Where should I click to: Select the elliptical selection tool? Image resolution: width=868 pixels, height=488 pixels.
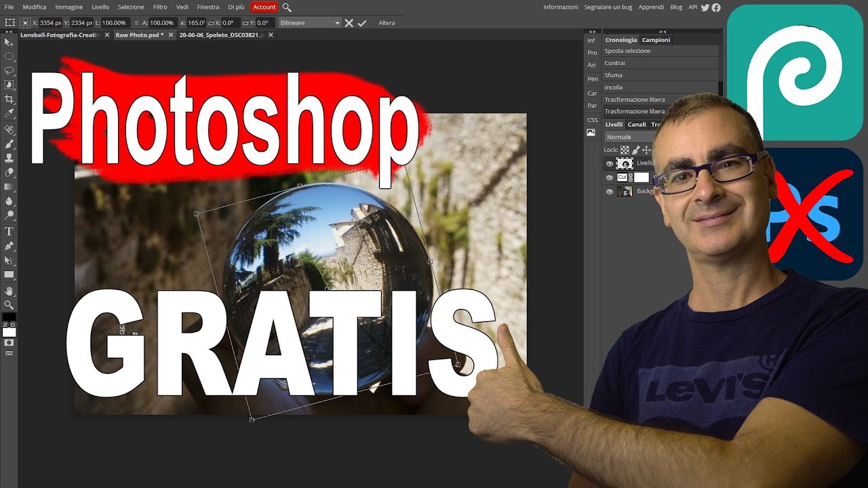point(9,57)
